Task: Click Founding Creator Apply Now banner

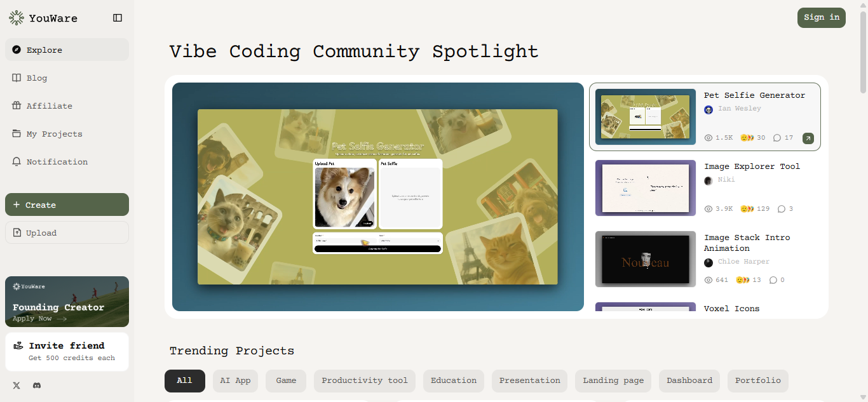Action: [67, 302]
